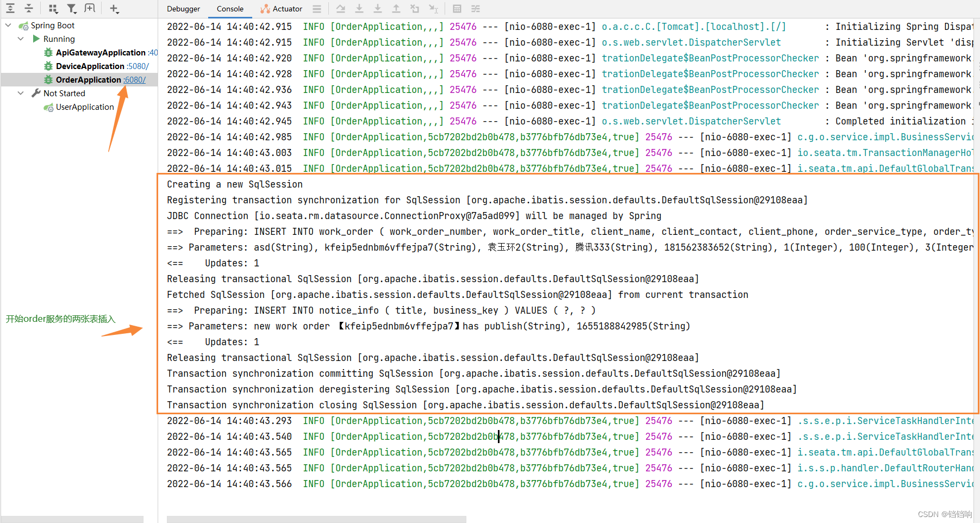Image resolution: width=980 pixels, height=523 pixels.
Task: Click the Step Over debugger icon
Action: (341, 9)
